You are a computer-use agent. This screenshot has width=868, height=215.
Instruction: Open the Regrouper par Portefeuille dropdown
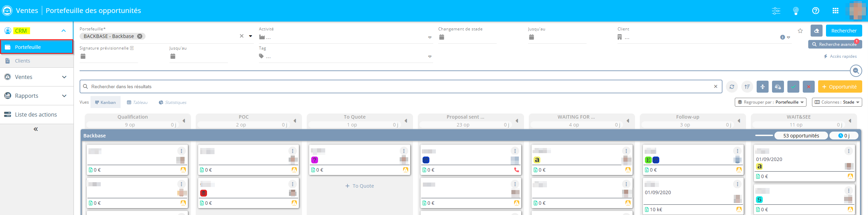[770, 102]
